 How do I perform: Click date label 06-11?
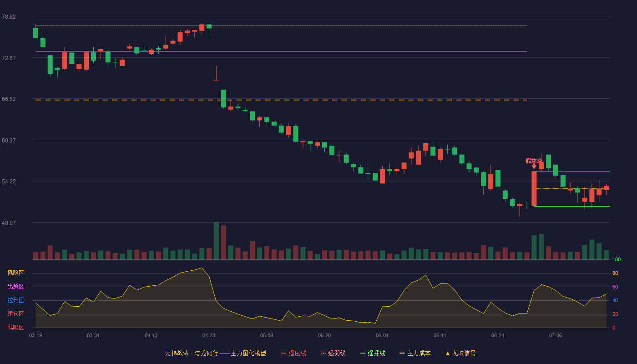440,335
